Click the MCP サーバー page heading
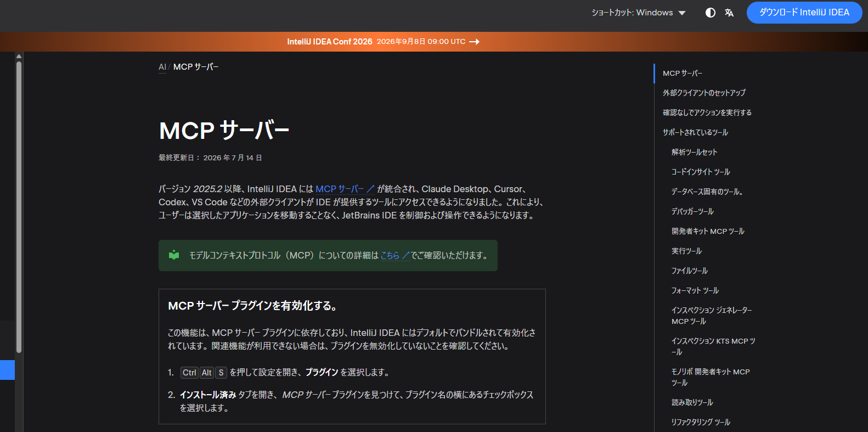 pos(224,131)
